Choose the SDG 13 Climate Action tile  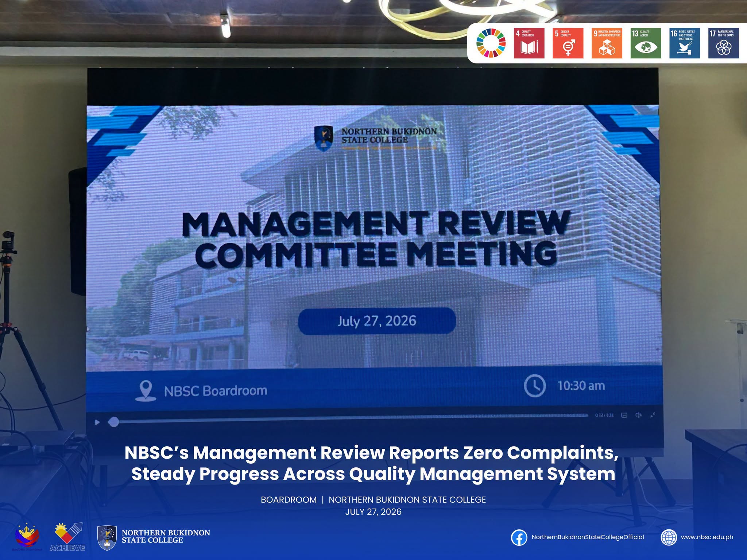coord(646,43)
